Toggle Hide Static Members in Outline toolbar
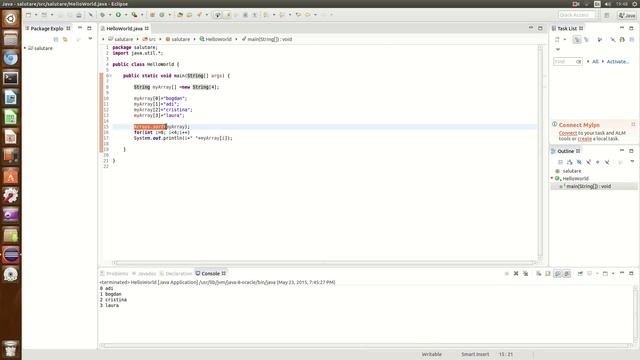The width and height of the screenshot is (640, 360). click(x=589, y=162)
